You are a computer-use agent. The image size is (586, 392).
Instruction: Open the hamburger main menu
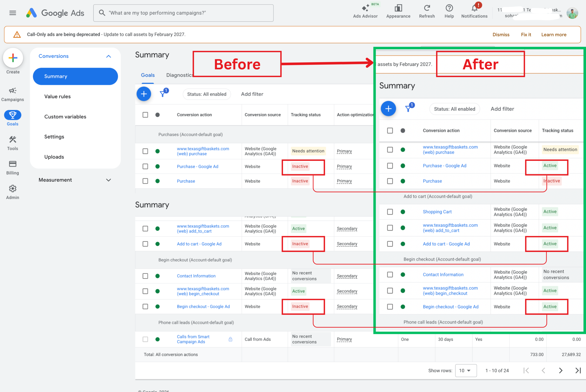click(13, 13)
